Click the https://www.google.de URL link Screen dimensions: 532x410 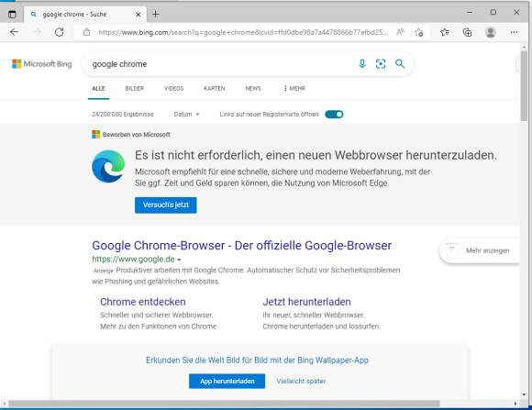133,260
